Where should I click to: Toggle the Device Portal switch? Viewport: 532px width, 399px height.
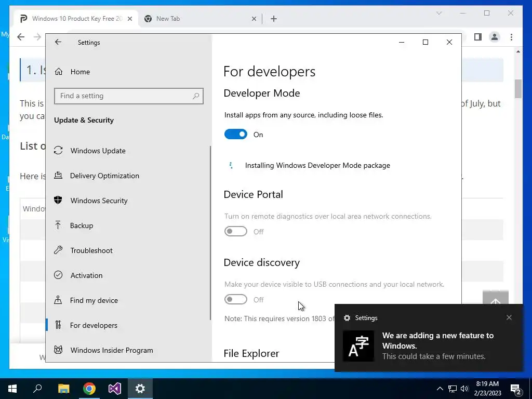[x=236, y=231]
